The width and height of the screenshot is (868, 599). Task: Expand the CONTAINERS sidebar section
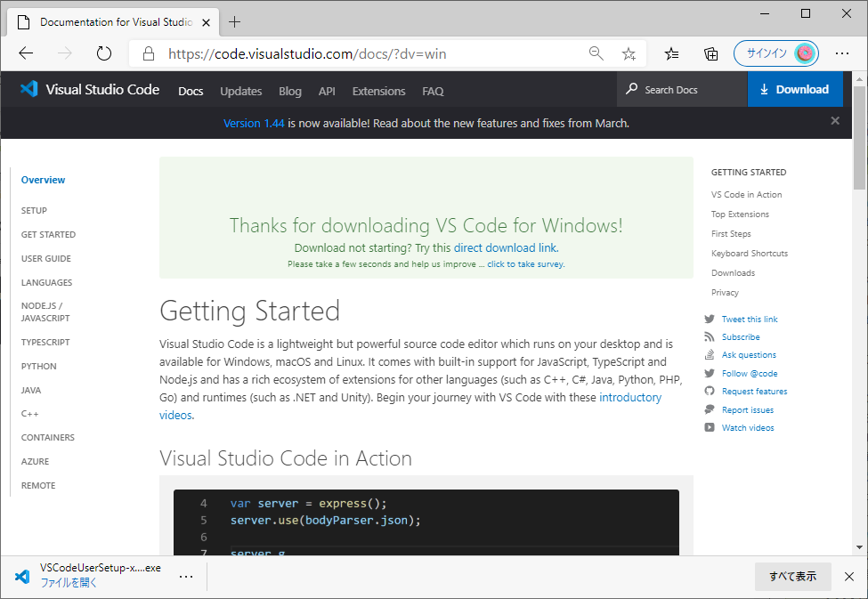[47, 437]
